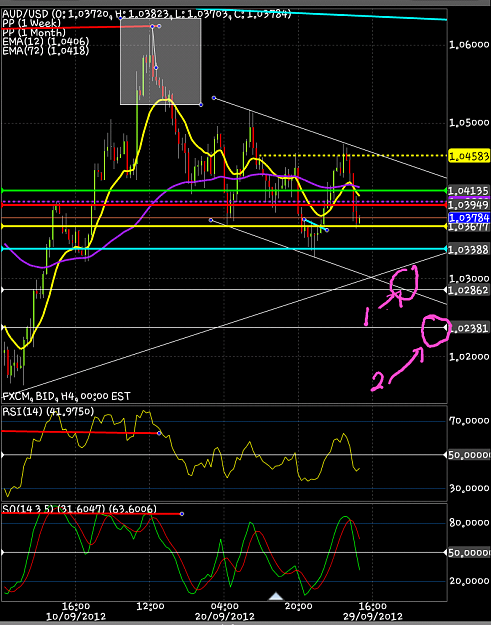Click the blue 1.03784 current price label
The width and height of the screenshot is (491, 625).
tap(469, 218)
